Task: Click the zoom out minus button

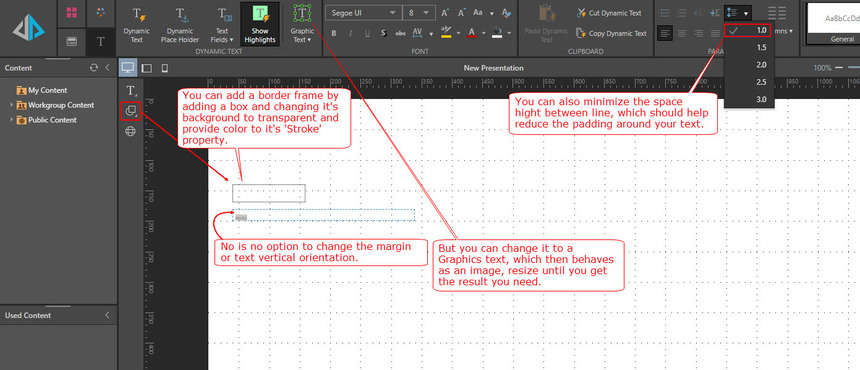Action: (839, 68)
